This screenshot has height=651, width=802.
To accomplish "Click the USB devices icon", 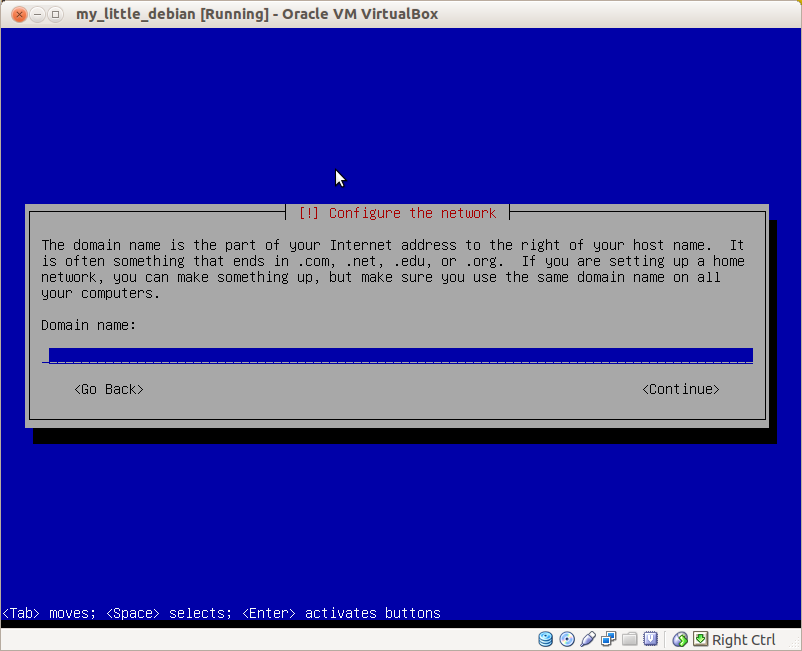I will click(x=588, y=639).
